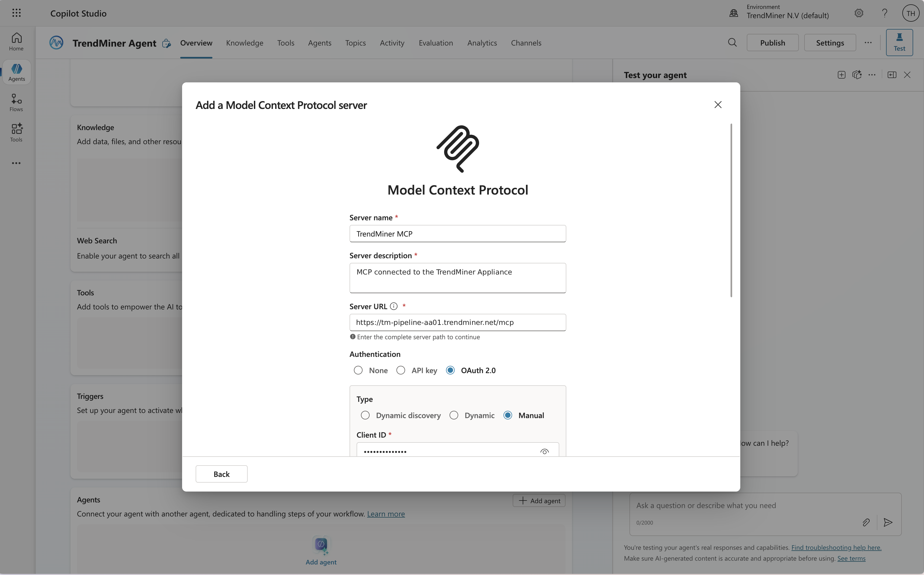Click the Server URL info icon
The image size is (924, 575).
(x=393, y=306)
